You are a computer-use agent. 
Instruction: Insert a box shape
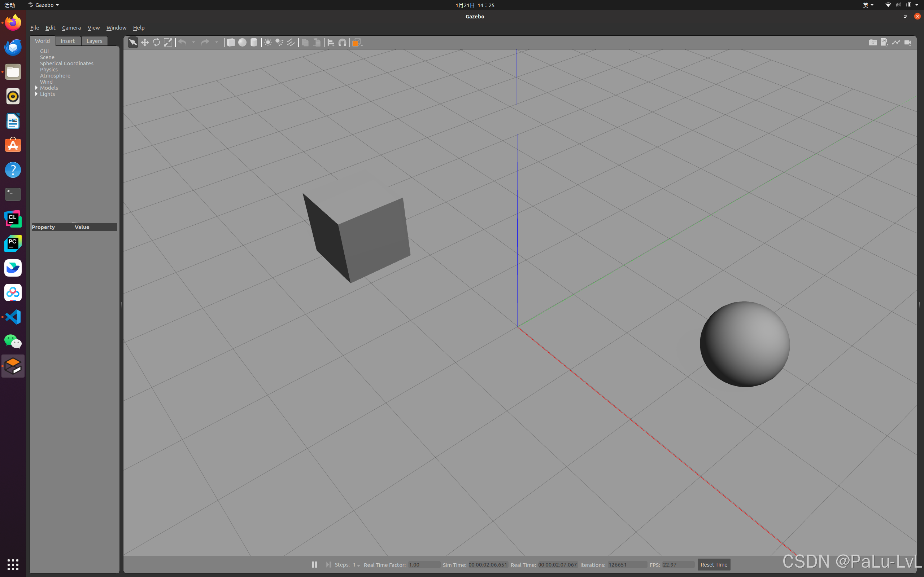tap(231, 42)
